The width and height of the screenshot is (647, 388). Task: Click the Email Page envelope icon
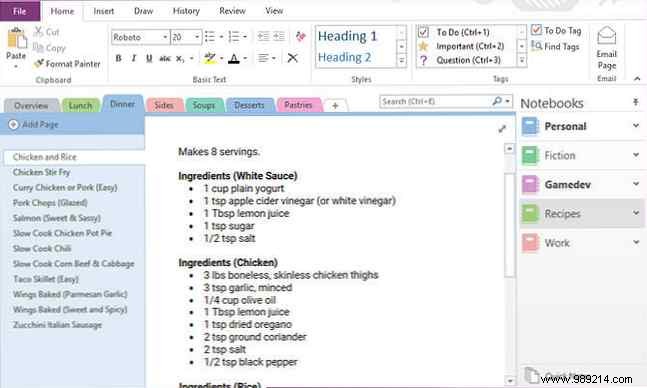[607, 36]
